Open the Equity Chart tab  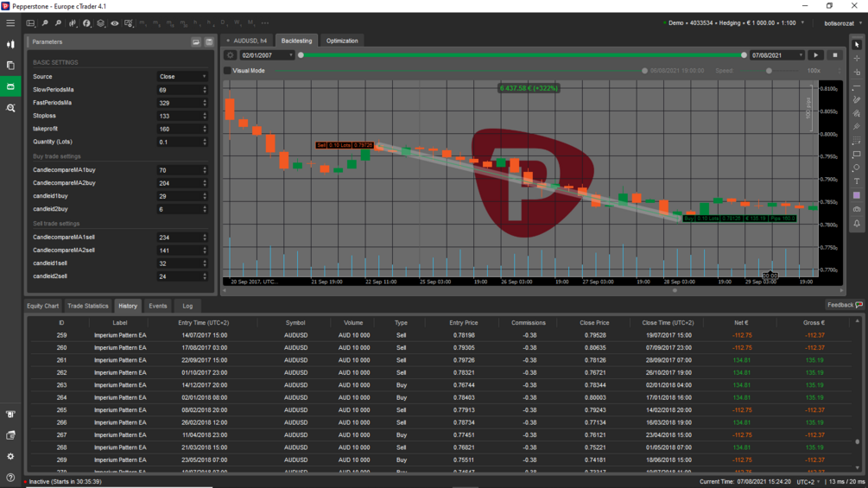(x=42, y=306)
